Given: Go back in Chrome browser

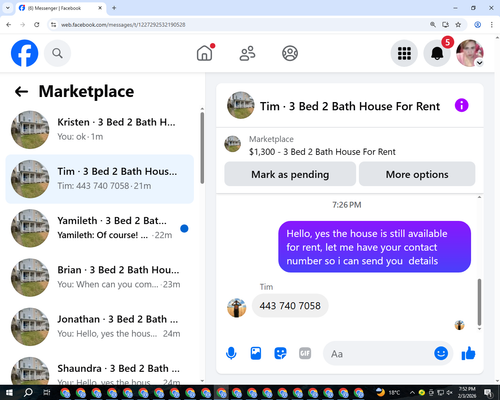Looking at the screenshot, I should [9, 25].
